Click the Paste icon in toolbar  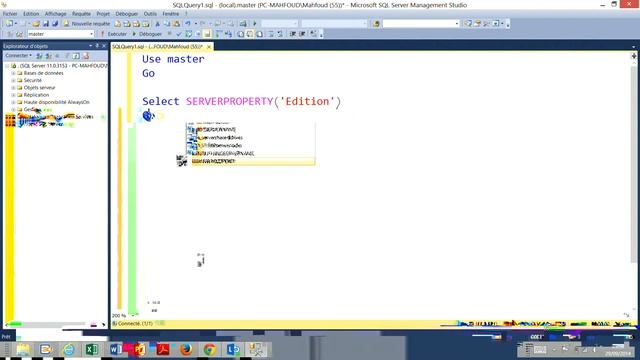[x=176, y=24]
